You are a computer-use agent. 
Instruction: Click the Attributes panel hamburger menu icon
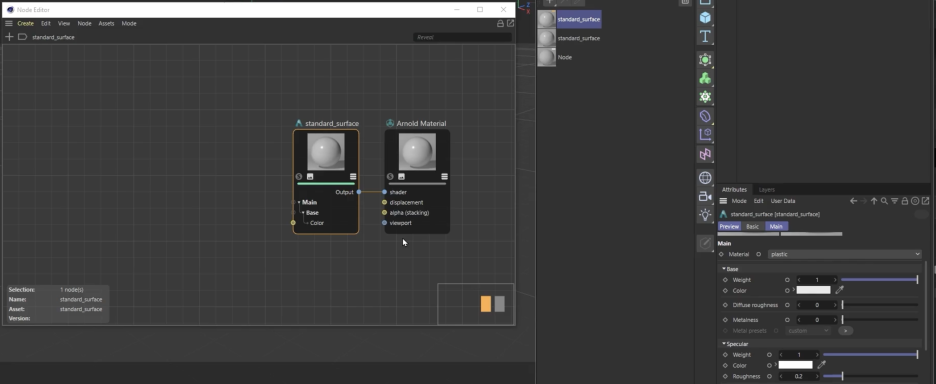click(723, 201)
